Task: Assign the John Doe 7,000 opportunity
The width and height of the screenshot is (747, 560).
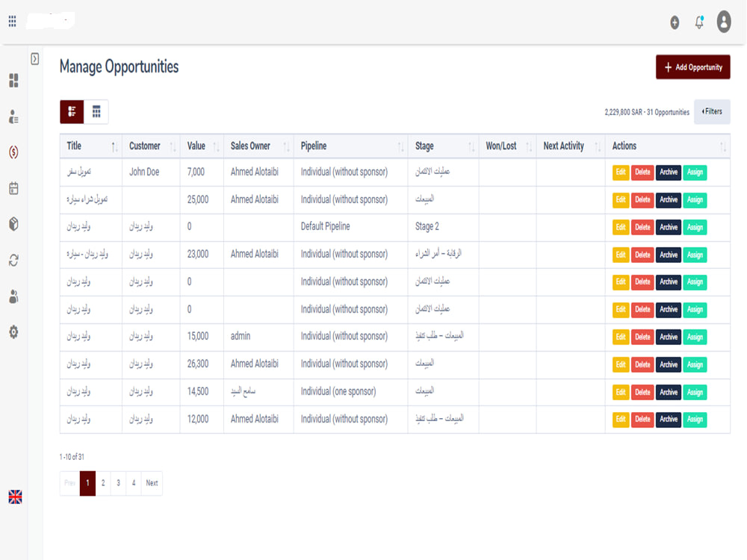Action: point(695,172)
